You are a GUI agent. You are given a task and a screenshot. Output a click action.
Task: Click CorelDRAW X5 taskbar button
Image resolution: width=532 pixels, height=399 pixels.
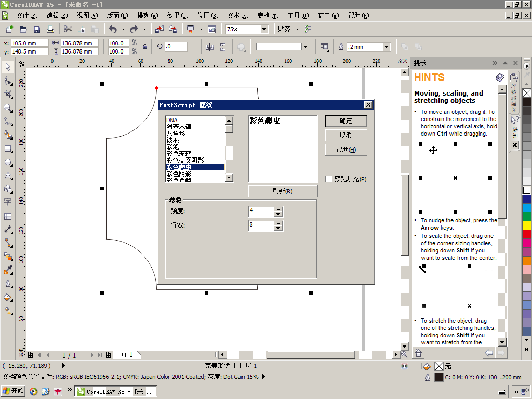click(115, 391)
